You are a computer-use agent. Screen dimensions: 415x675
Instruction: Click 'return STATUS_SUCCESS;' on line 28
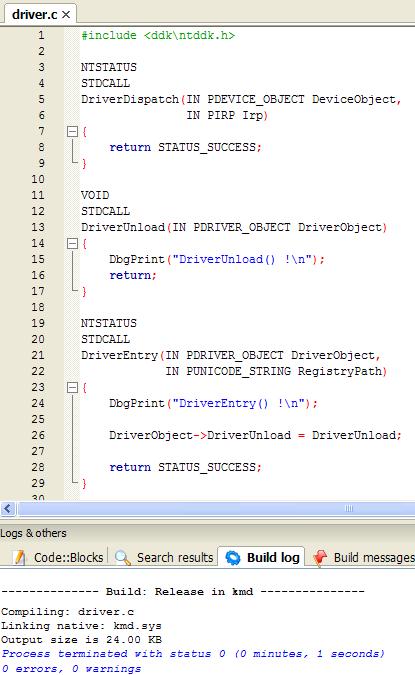coord(186,467)
